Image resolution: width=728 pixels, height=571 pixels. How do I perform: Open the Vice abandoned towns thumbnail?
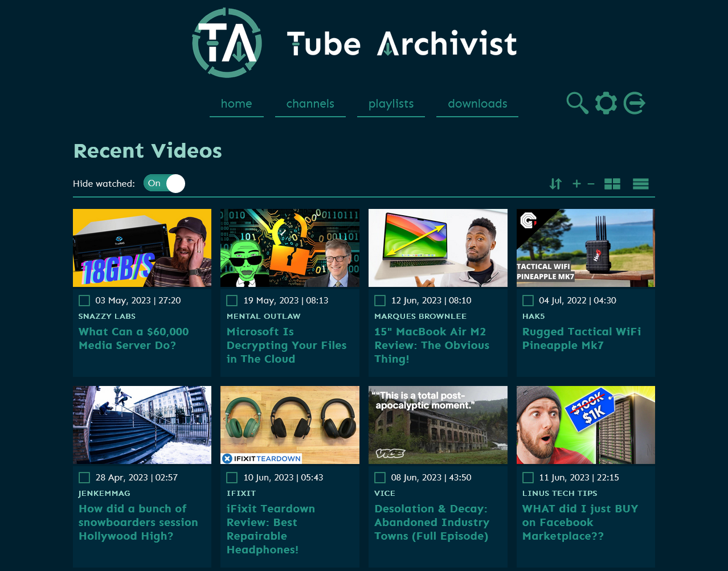click(437, 425)
